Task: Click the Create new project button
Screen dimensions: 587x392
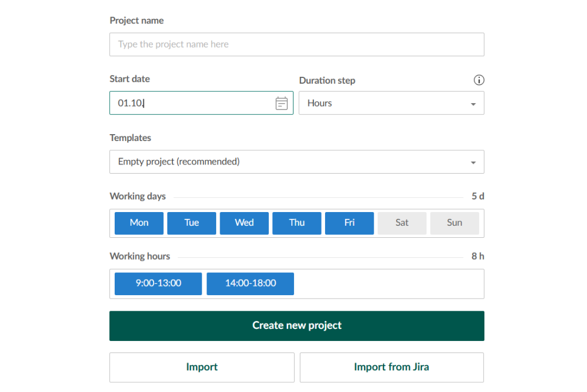Action: (x=296, y=326)
